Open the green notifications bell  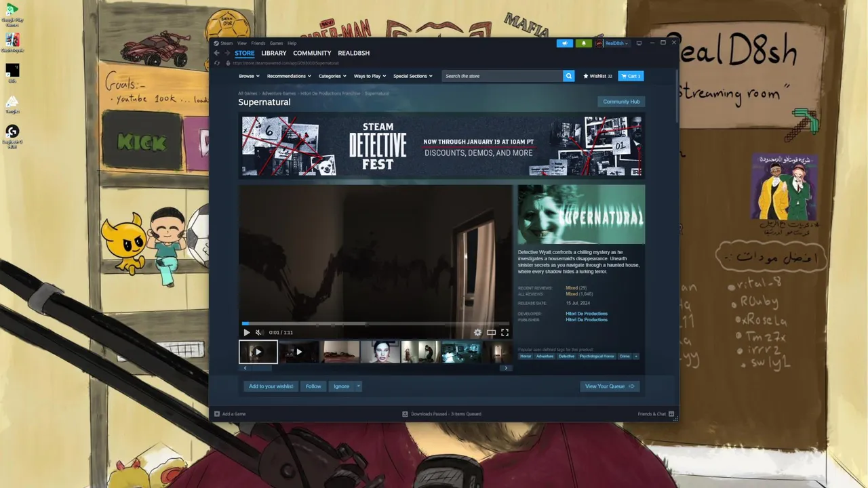(583, 43)
